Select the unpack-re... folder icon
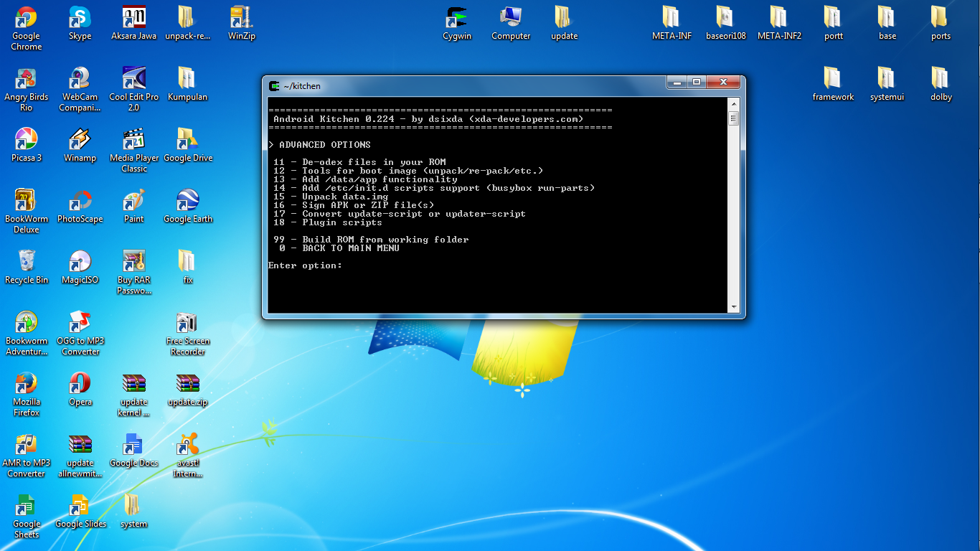This screenshot has height=551, width=980. tap(188, 23)
